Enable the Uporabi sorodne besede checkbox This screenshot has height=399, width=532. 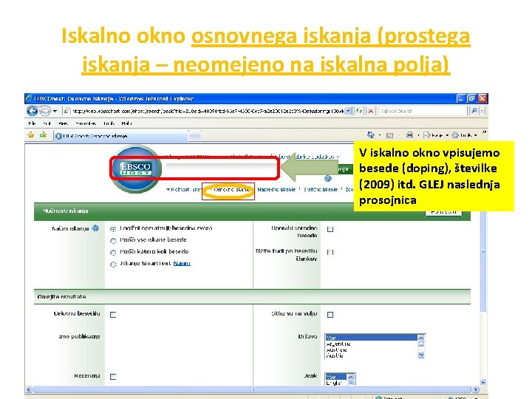pos(330,229)
